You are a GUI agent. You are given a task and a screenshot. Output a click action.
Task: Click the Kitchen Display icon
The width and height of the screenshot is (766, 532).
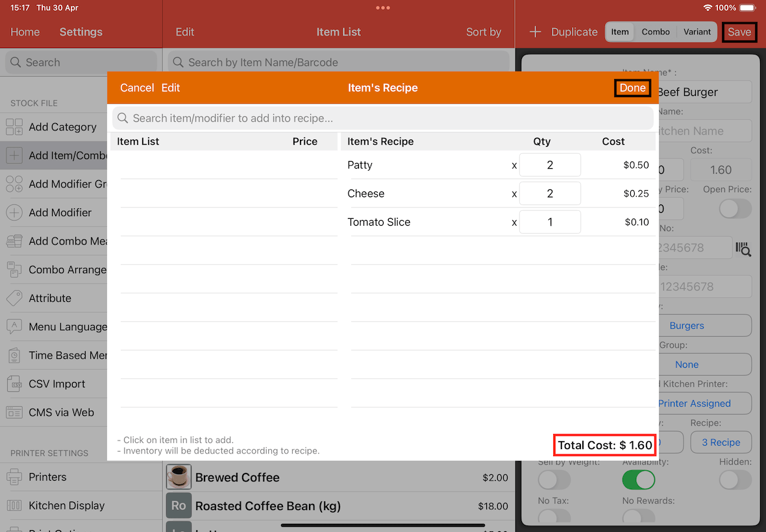coord(14,505)
